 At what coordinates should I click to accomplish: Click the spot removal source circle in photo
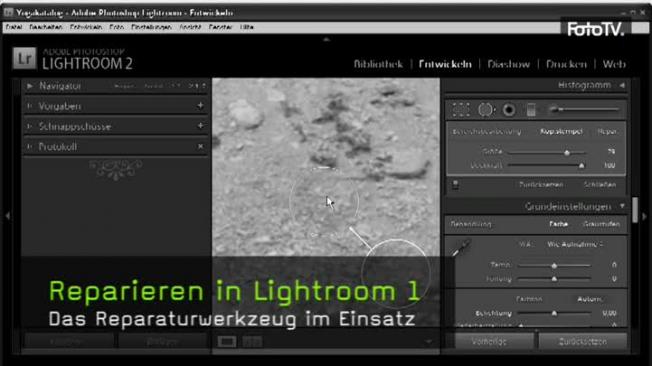(395, 274)
